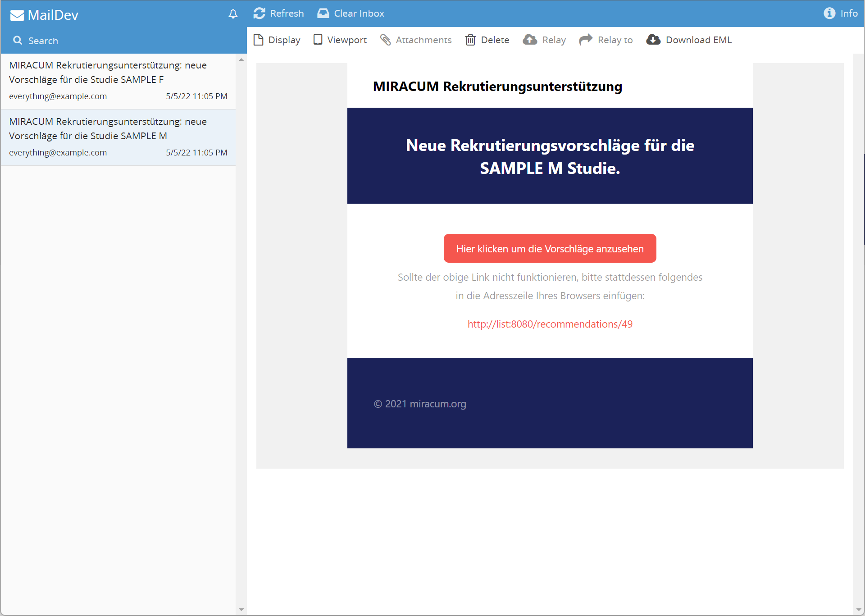Select the SAMPLE M study email
Image resolution: width=865 pixels, height=616 pixels.
pyautogui.click(x=118, y=137)
